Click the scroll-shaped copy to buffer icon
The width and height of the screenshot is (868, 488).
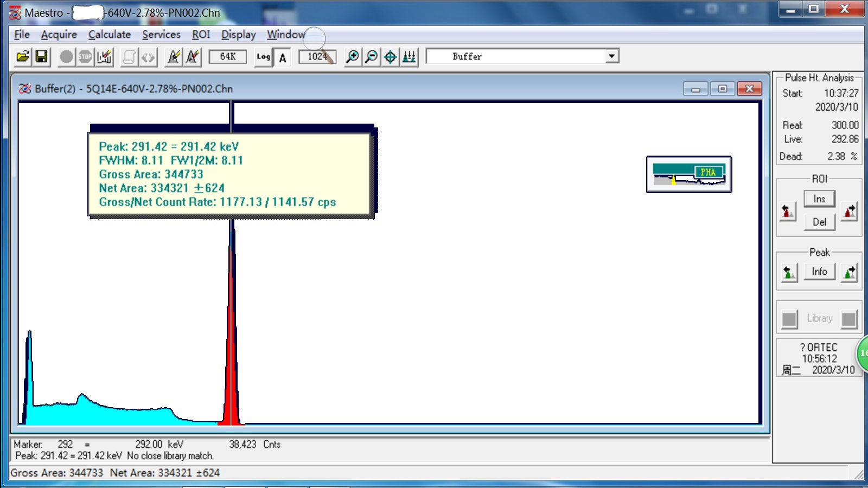coord(129,56)
